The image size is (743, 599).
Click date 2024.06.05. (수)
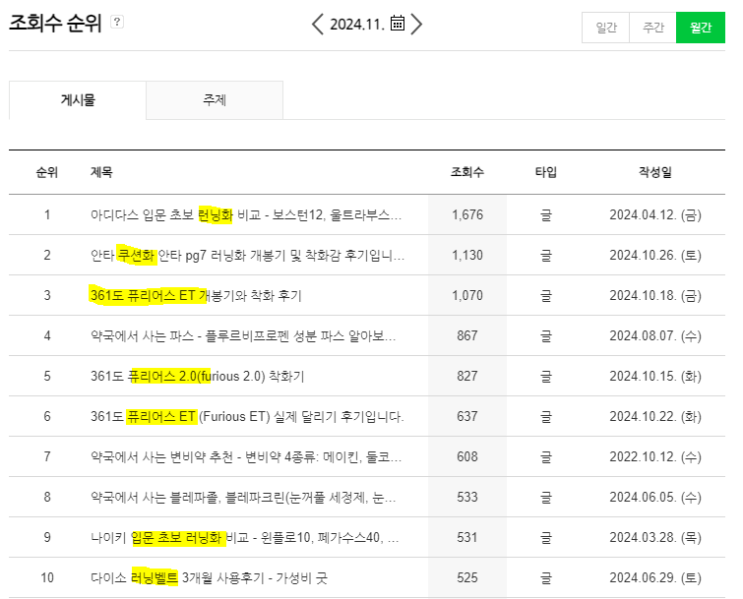655,497
